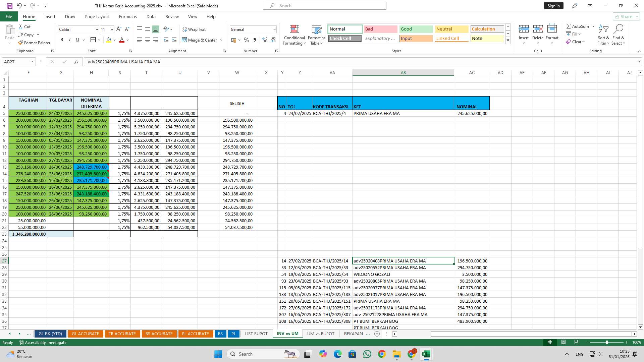Open Conditional Formatting options

294,35
